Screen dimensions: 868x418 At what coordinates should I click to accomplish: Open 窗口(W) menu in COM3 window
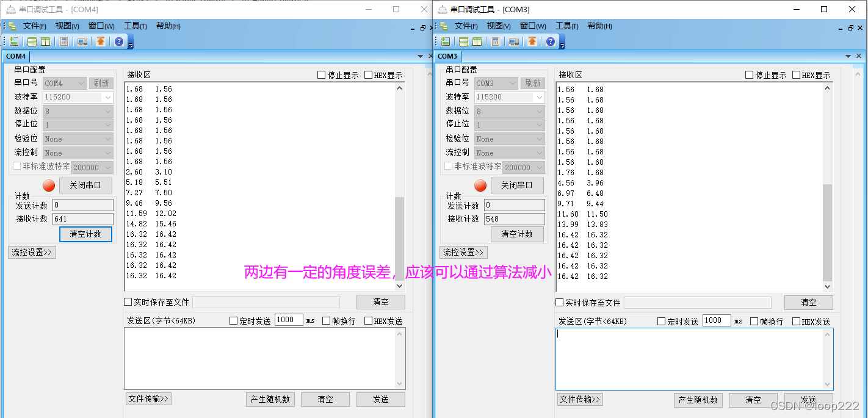point(532,26)
